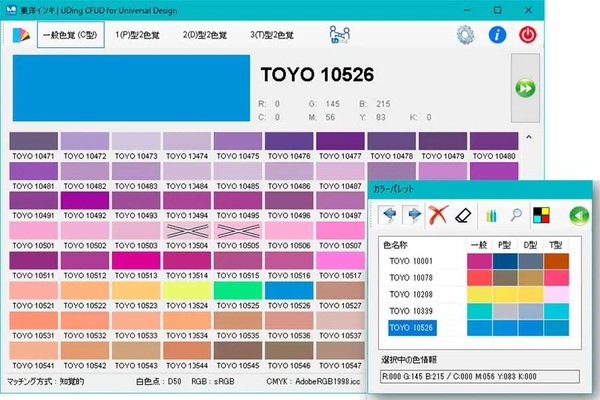Click the blue information icon
Image resolution: width=600 pixels, height=400 pixels.
click(496, 35)
